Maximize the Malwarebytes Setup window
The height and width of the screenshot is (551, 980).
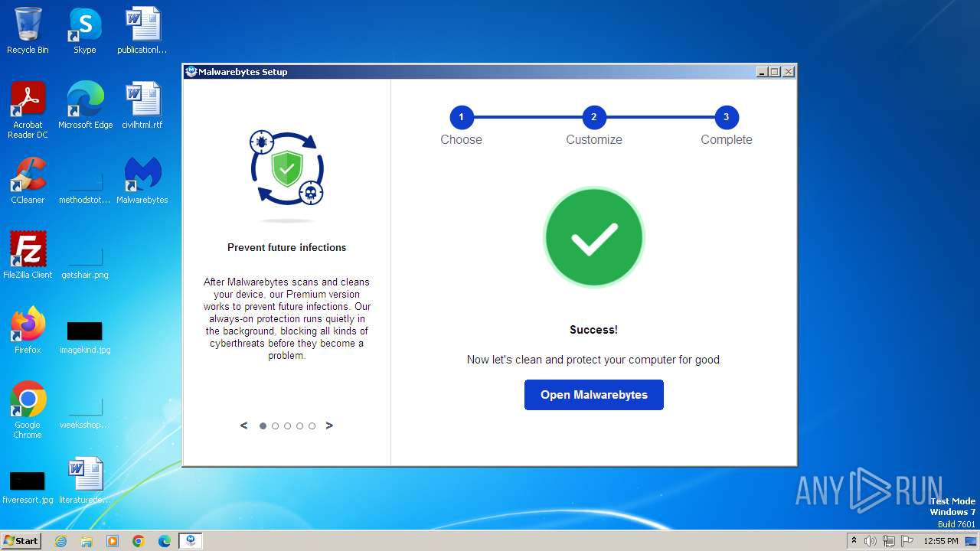point(775,72)
